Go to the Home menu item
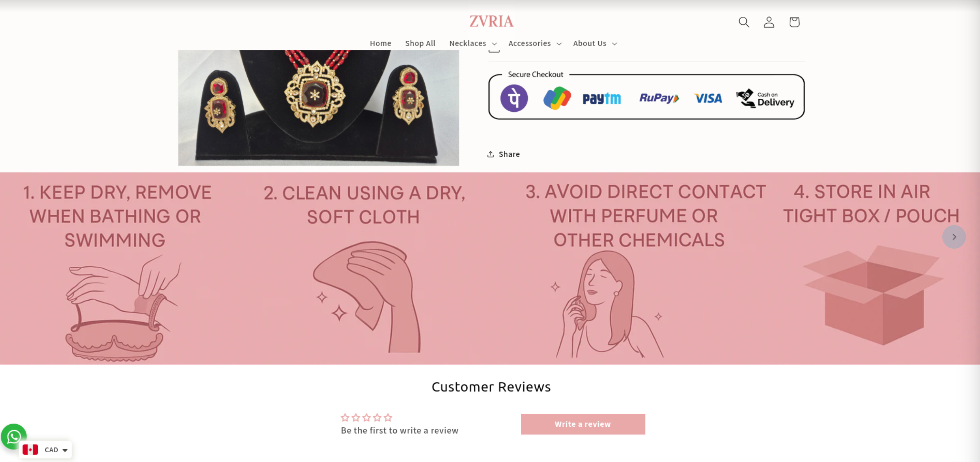980x462 pixels. pos(380,43)
